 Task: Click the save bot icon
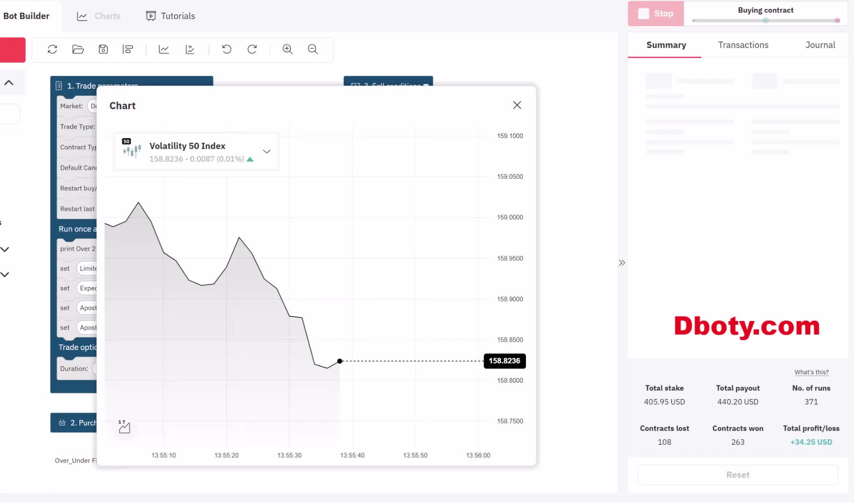(x=103, y=49)
